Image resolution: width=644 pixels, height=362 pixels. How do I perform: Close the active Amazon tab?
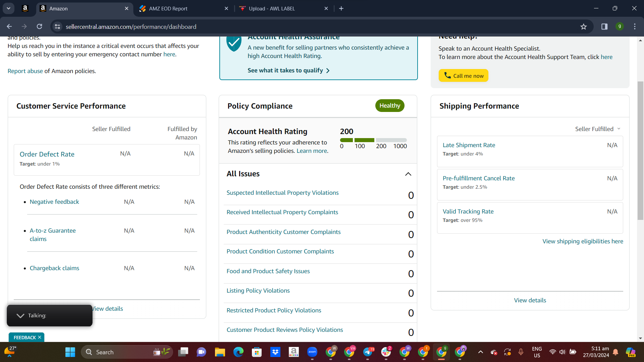pos(126,8)
